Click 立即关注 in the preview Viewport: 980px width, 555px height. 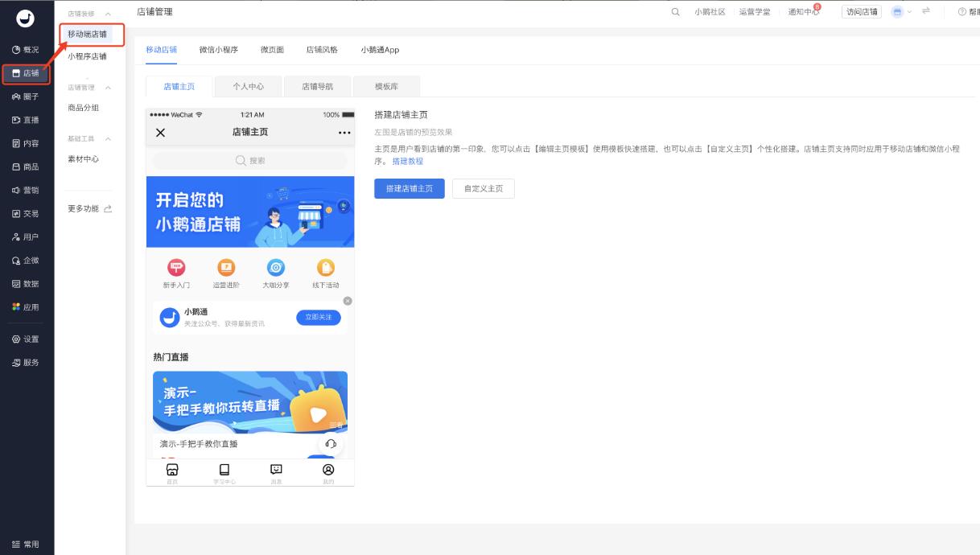click(x=319, y=318)
